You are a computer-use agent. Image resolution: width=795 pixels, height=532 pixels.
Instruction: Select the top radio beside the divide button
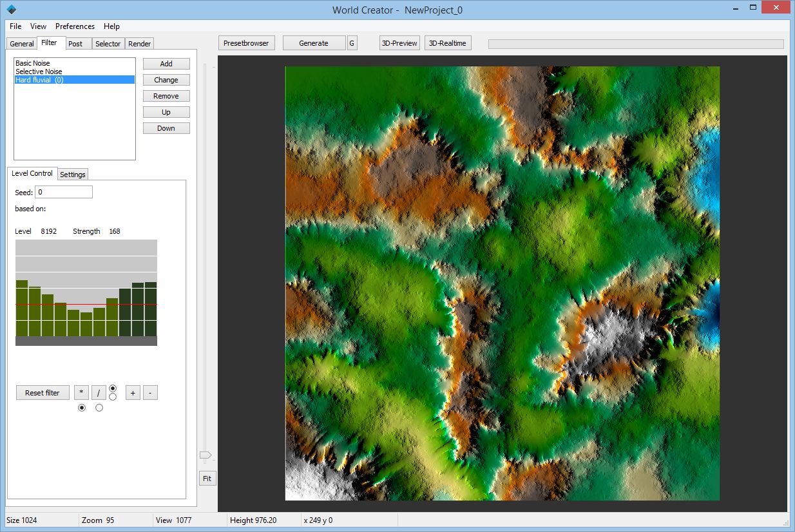point(112,388)
